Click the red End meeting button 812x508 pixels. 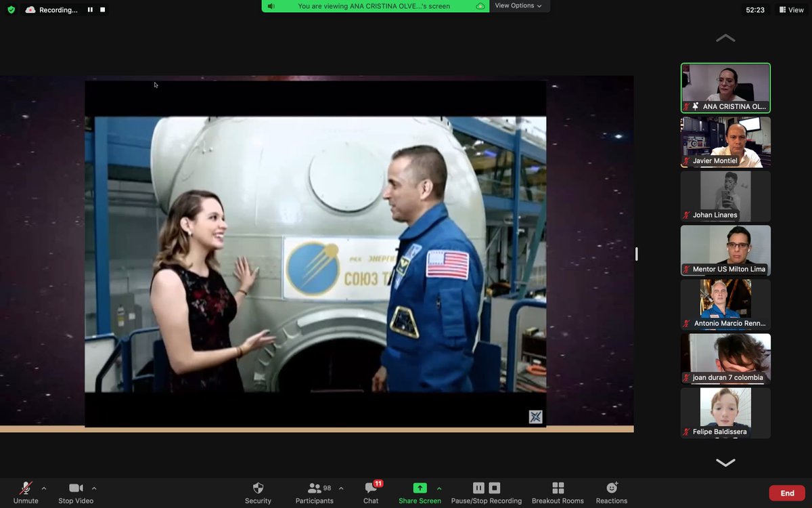787,493
